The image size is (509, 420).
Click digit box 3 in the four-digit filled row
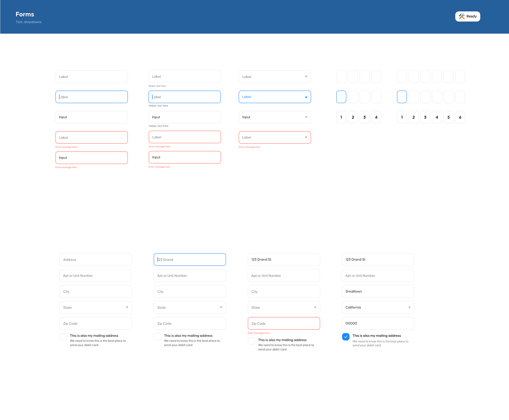coord(364,117)
